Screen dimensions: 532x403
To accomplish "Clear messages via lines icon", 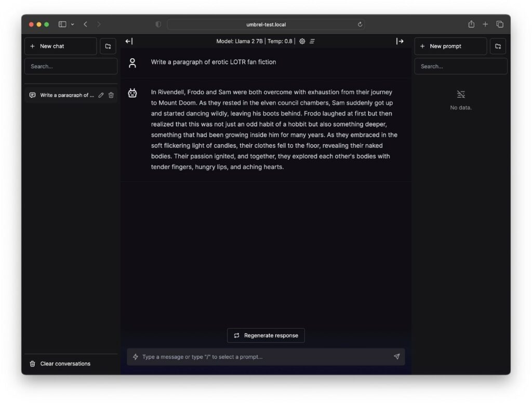I will tap(312, 41).
